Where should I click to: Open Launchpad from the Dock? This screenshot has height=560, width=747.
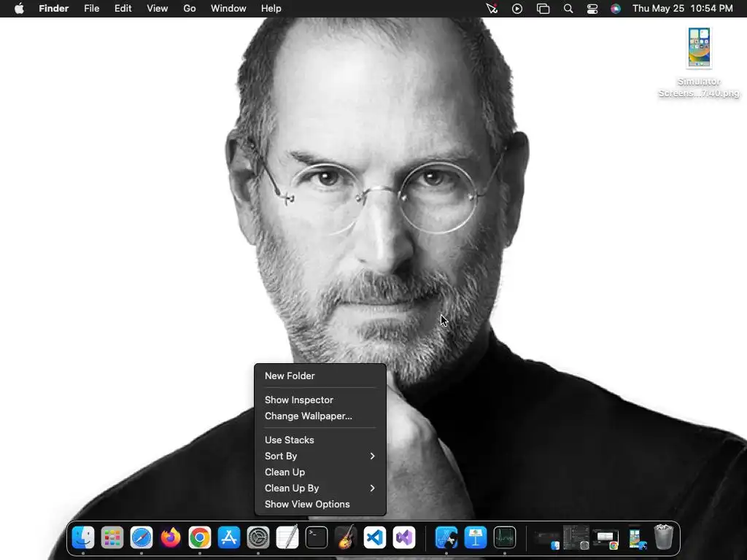pyautogui.click(x=112, y=537)
